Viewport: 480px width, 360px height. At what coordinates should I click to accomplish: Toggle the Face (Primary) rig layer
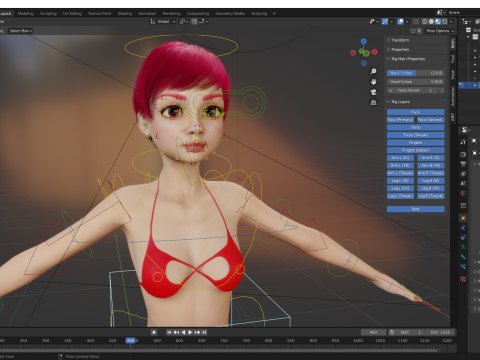tap(400, 120)
